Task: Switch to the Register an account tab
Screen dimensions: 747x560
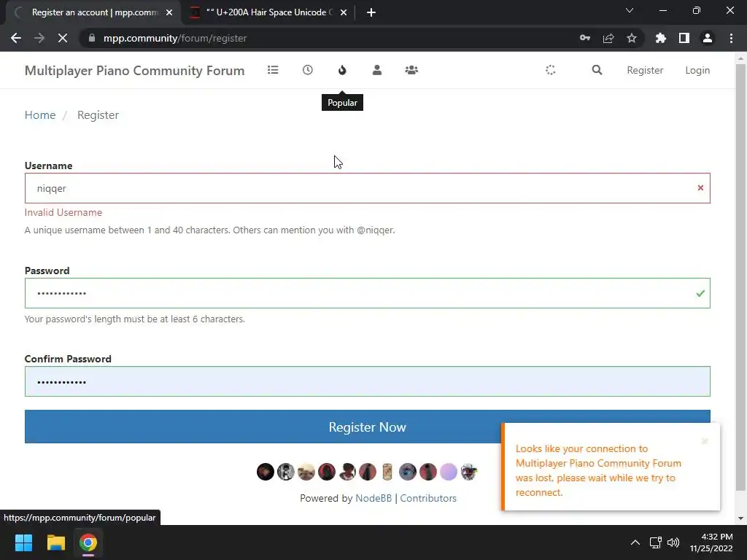Action: tap(94, 12)
